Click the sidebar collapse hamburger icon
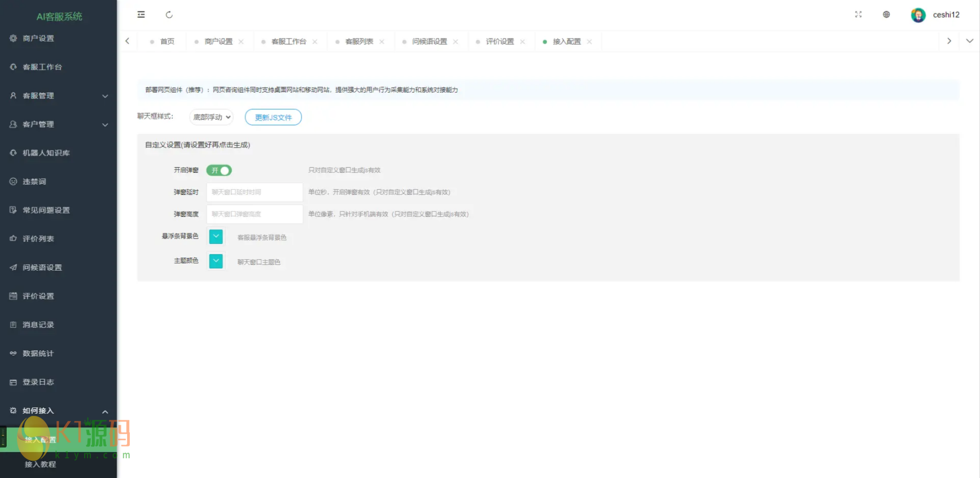The height and width of the screenshot is (478, 980). click(141, 15)
